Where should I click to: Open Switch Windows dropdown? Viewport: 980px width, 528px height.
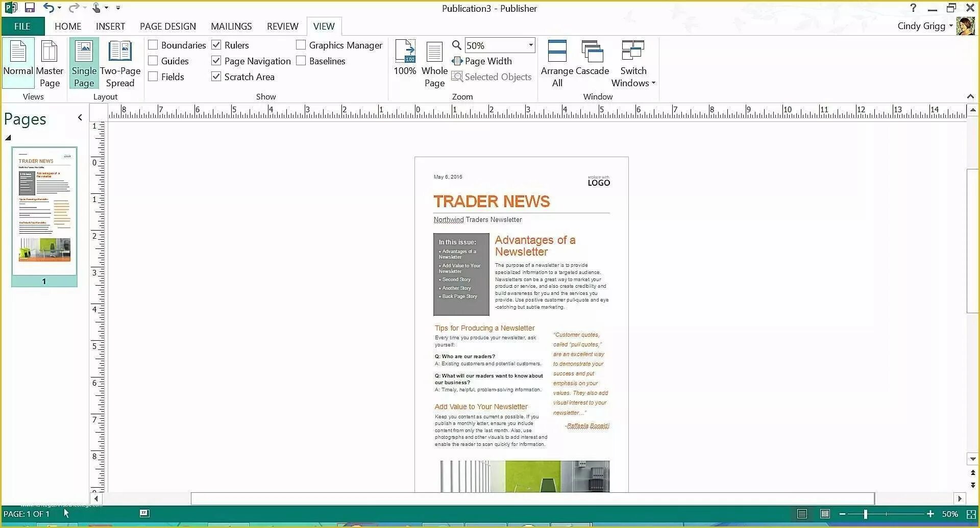[633, 63]
